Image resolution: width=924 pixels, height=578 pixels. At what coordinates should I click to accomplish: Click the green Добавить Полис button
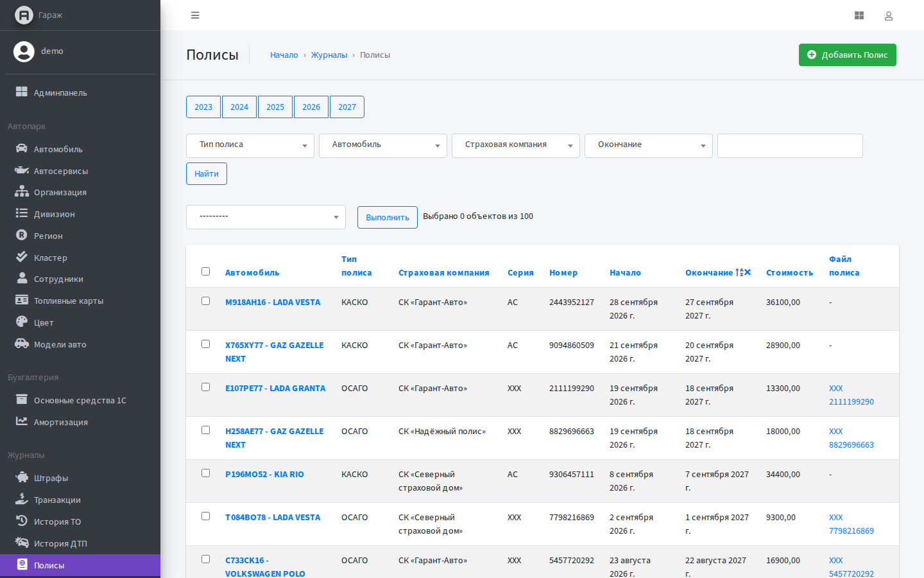coord(847,55)
